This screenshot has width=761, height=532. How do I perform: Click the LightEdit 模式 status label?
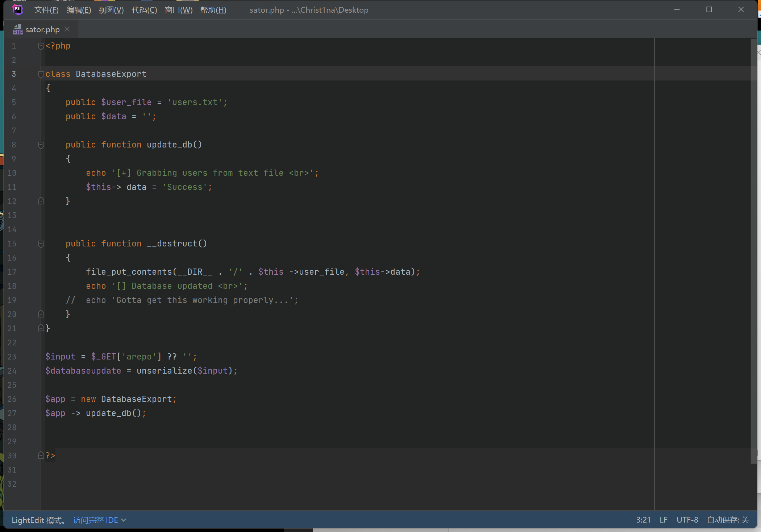pyautogui.click(x=39, y=520)
